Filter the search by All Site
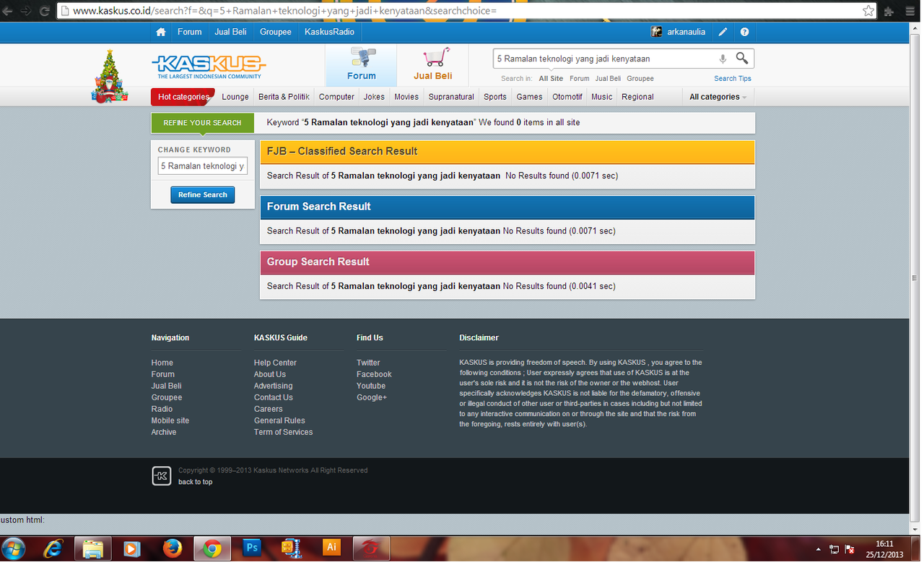 pos(551,79)
